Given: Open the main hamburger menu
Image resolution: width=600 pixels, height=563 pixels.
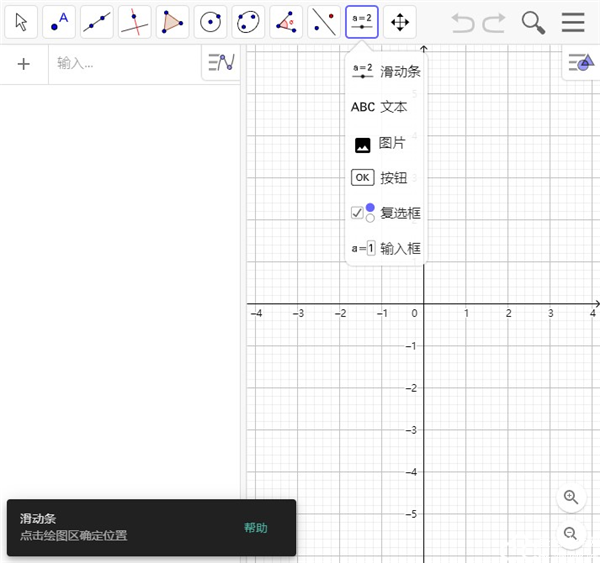Looking at the screenshot, I should click(x=573, y=22).
